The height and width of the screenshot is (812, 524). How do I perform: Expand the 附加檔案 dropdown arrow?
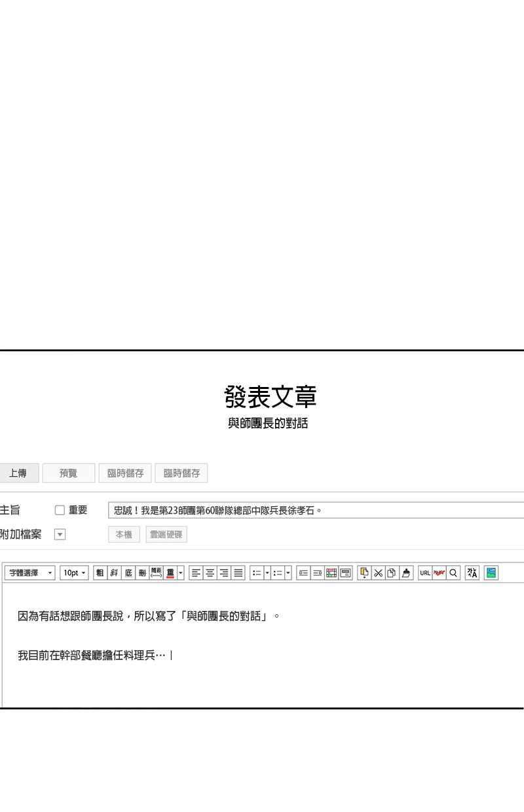point(60,534)
